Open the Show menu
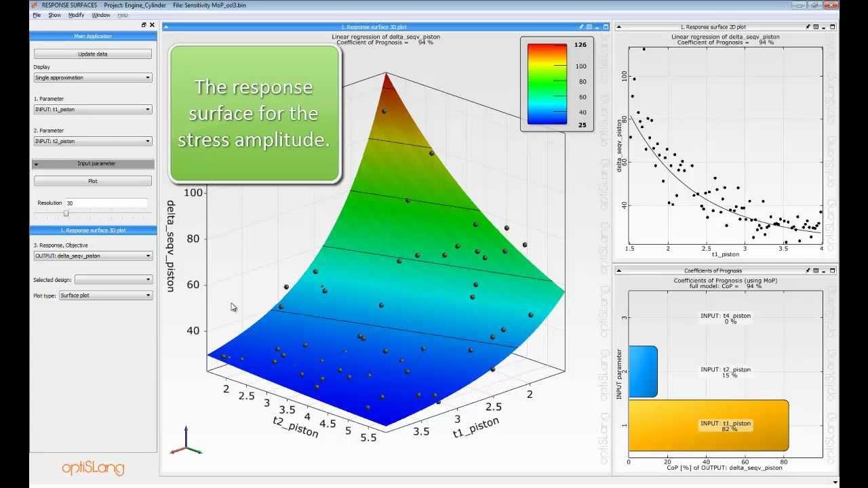This screenshot has height=488, width=868. pyautogui.click(x=54, y=15)
